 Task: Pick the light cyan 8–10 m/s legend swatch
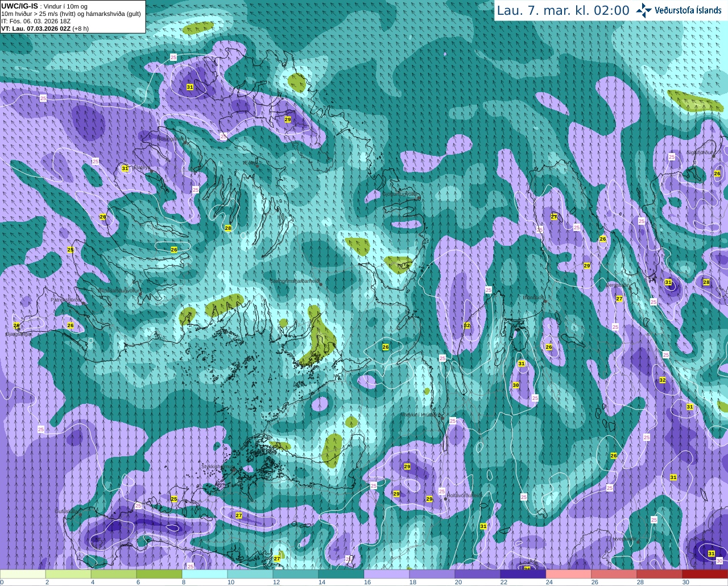tap(205, 574)
